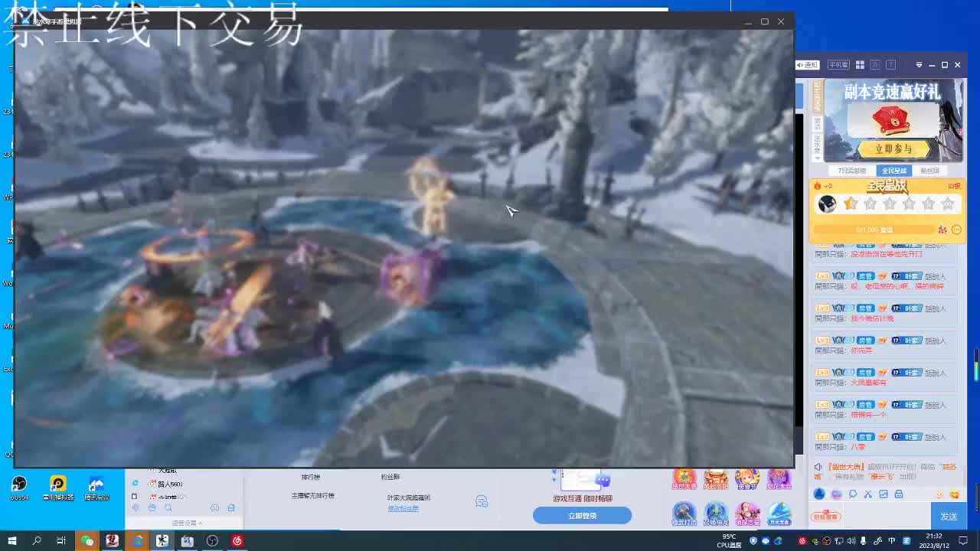Open the grid layout icon in stream panel header
The image size is (980, 551).
point(860,65)
